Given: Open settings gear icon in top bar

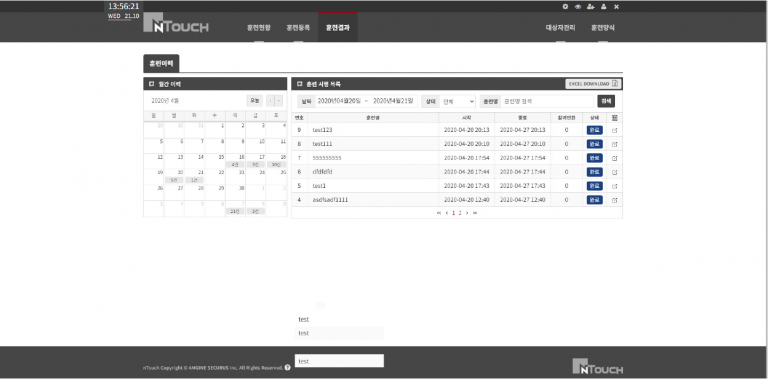Looking at the screenshot, I should pos(565,7).
